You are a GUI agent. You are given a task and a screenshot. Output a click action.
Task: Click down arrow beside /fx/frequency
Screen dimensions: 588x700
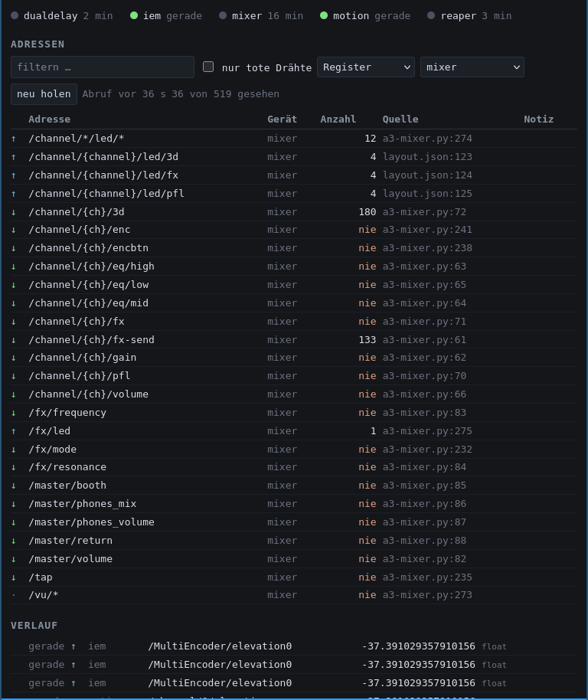coord(13,413)
